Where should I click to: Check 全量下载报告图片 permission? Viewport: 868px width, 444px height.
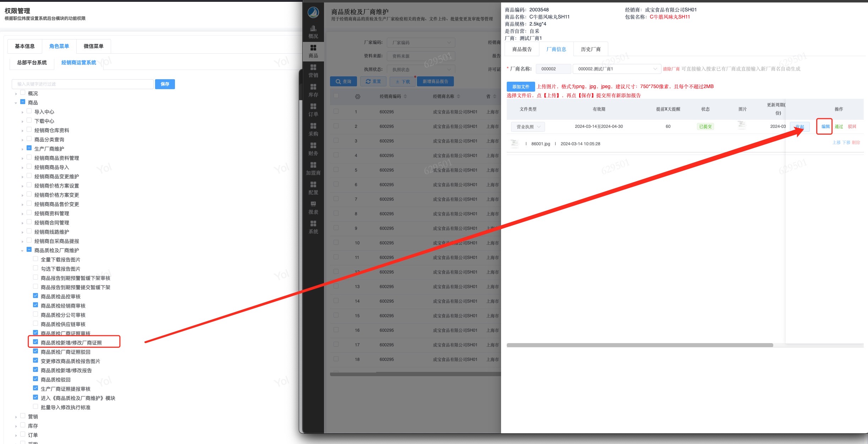(x=35, y=259)
